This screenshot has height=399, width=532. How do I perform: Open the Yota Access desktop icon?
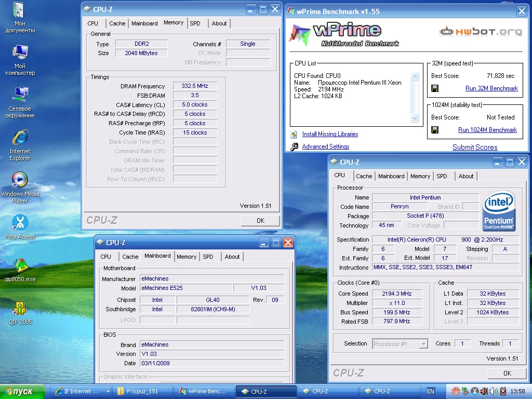point(20,227)
